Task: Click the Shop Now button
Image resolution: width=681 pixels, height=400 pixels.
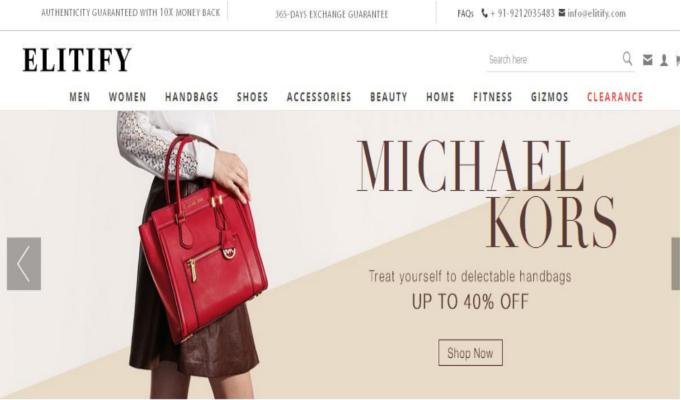Action: (470, 353)
